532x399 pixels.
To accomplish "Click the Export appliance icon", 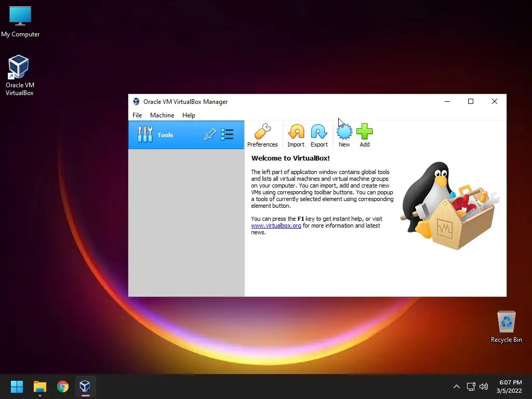I will (x=319, y=135).
